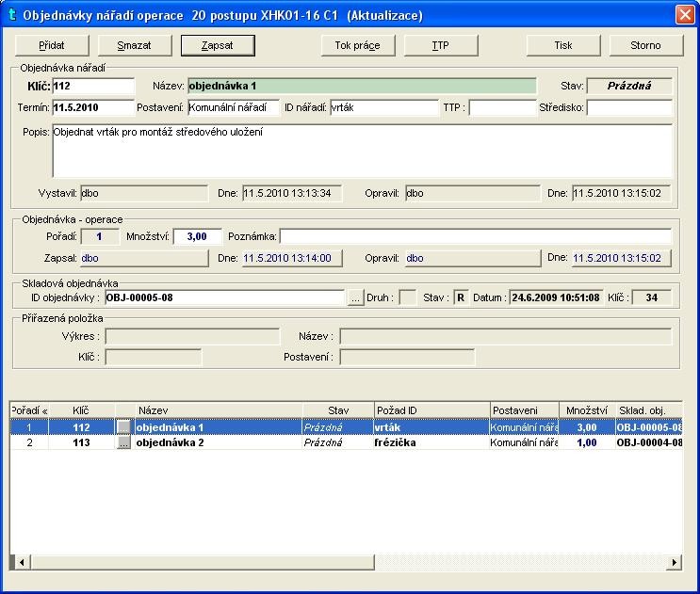Click the Klíč column header
Viewport: 700px width, 594px height.
[82, 410]
